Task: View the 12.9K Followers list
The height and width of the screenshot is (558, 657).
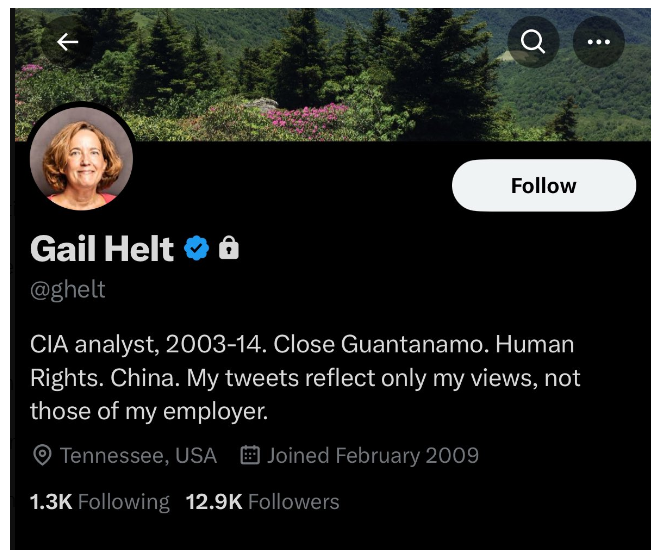Action: (263, 502)
